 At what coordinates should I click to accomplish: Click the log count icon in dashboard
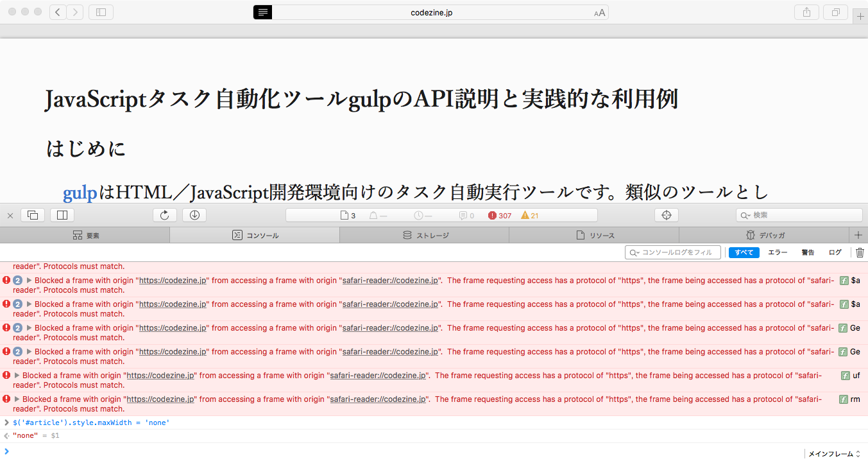coord(466,216)
